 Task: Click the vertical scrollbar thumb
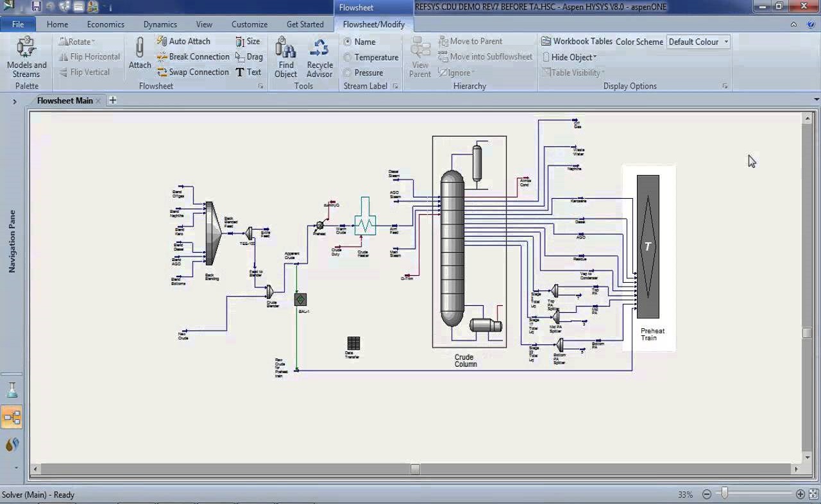807,333
